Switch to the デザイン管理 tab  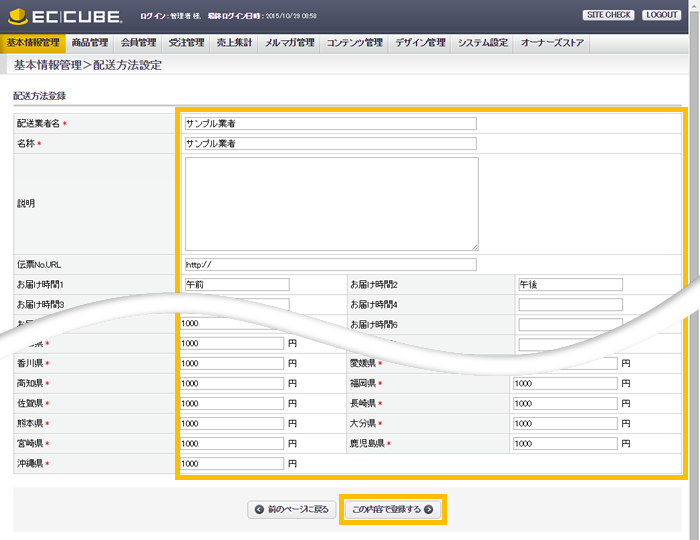point(420,43)
